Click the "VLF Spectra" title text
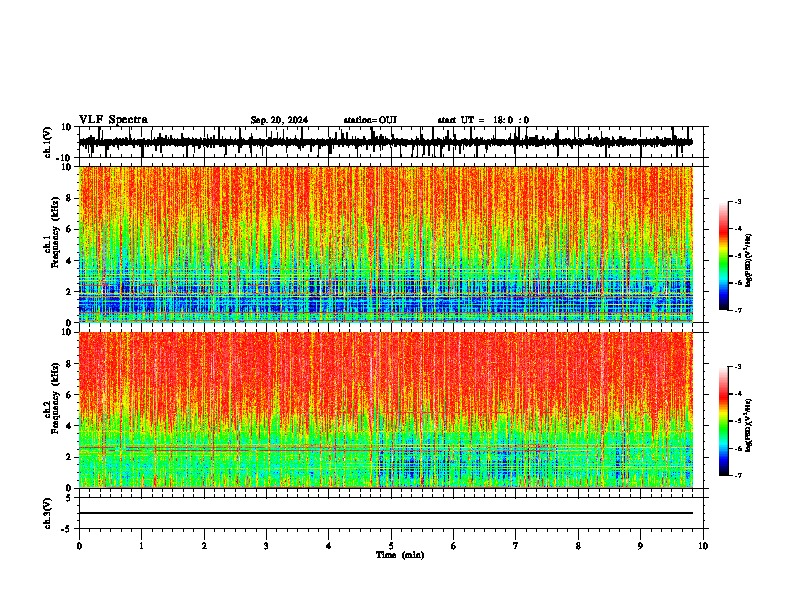The width and height of the screenshot is (792, 612). [x=113, y=120]
